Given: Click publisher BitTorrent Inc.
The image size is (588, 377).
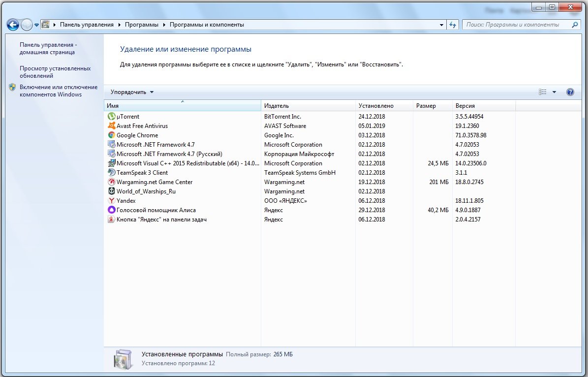Looking at the screenshot, I should [x=283, y=117].
